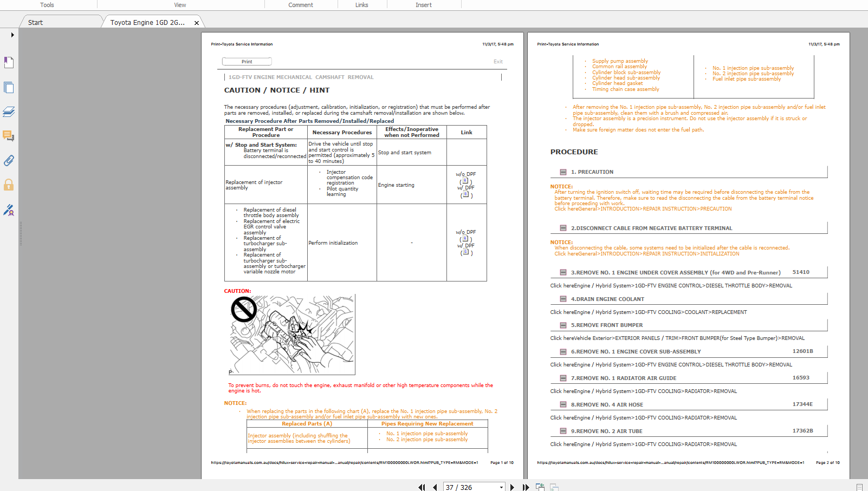The image size is (868, 491).
Task: Open the Comment menu
Action: [301, 5]
